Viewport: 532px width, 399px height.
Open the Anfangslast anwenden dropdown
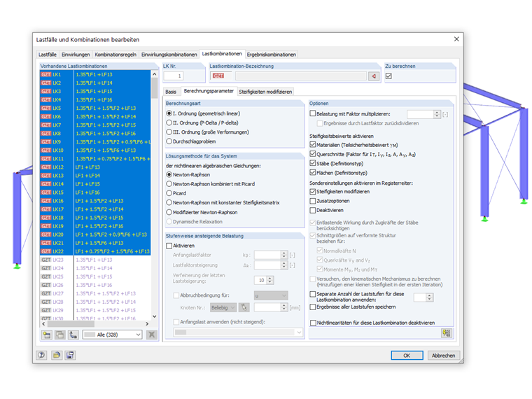[237, 332]
